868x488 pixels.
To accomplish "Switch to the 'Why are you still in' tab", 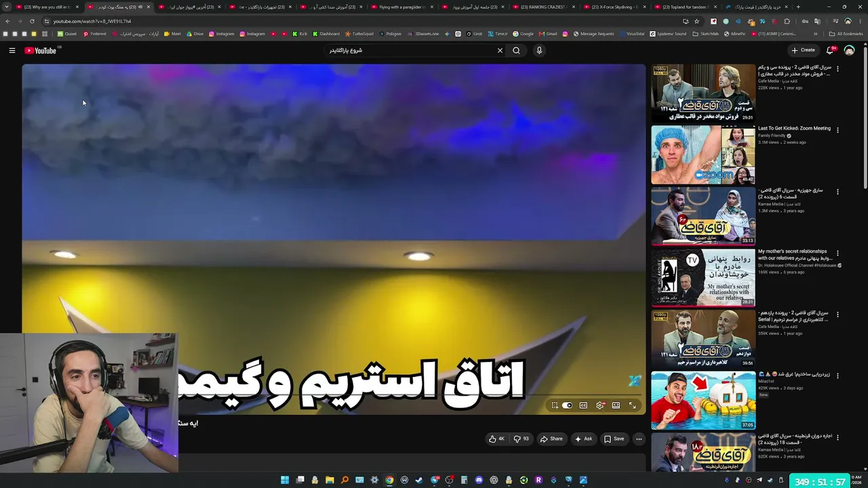I will coord(47,7).
